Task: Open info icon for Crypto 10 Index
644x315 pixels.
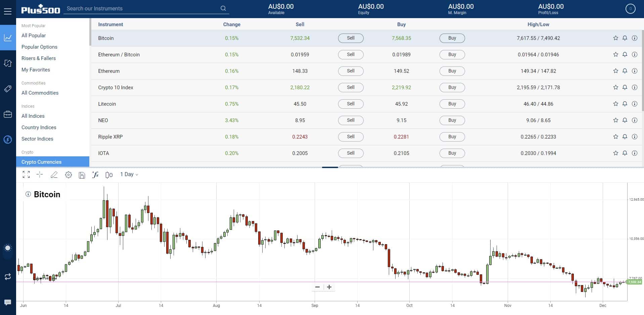Action: pos(635,87)
